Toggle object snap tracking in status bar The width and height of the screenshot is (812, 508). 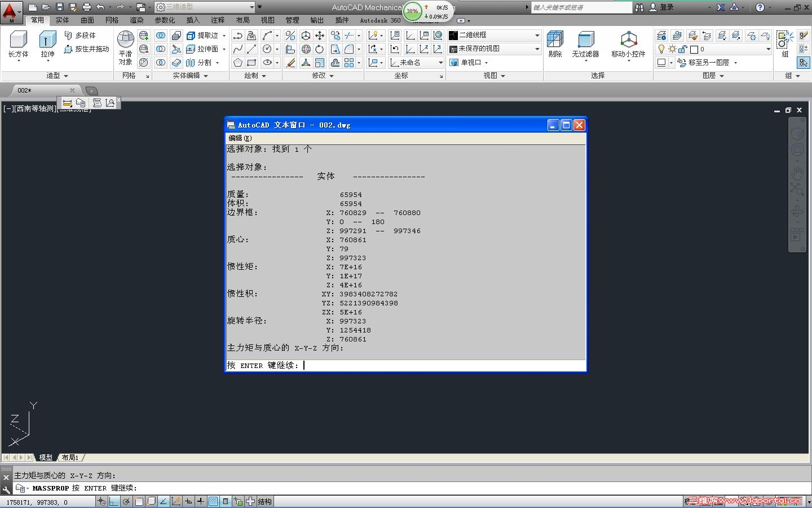tap(164, 501)
